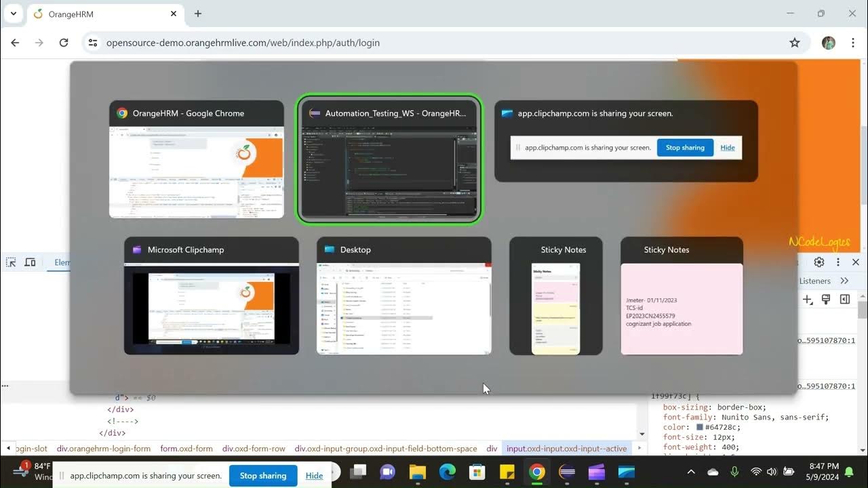The width and height of the screenshot is (868, 488).
Task: Select the Microsoft Clipchamp window thumbnail
Action: click(212, 296)
